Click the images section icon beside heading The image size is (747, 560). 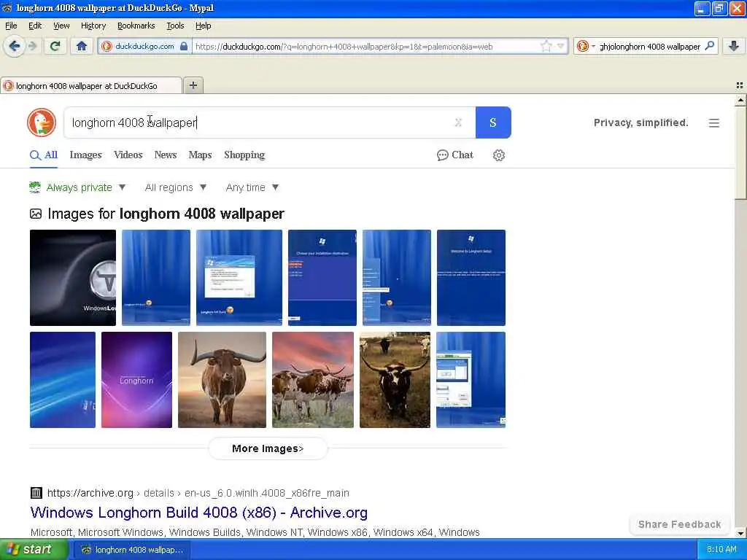tap(36, 214)
